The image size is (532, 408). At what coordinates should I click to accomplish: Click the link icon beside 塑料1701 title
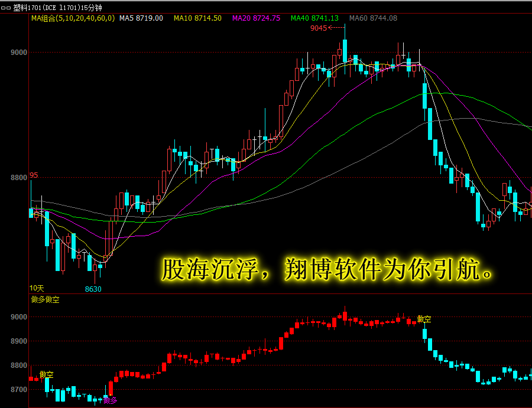pyautogui.click(x=6, y=8)
